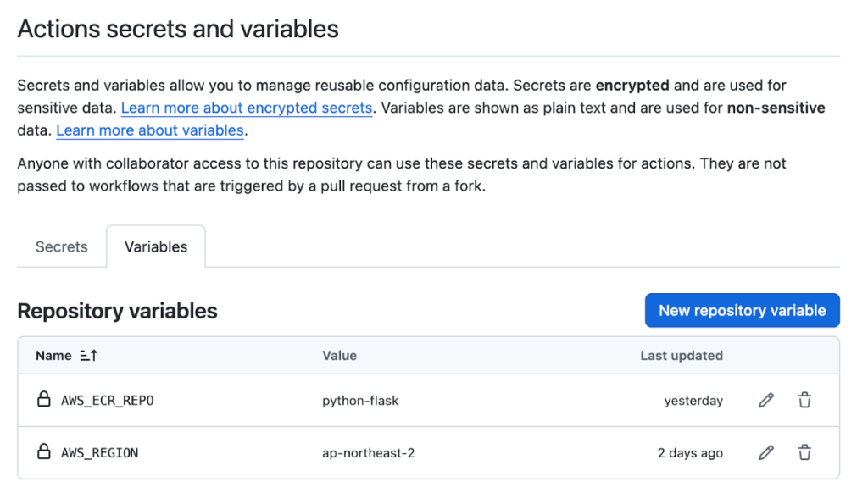The width and height of the screenshot is (868, 504).
Task: Select the AWS_REGION variable name
Action: (x=99, y=453)
